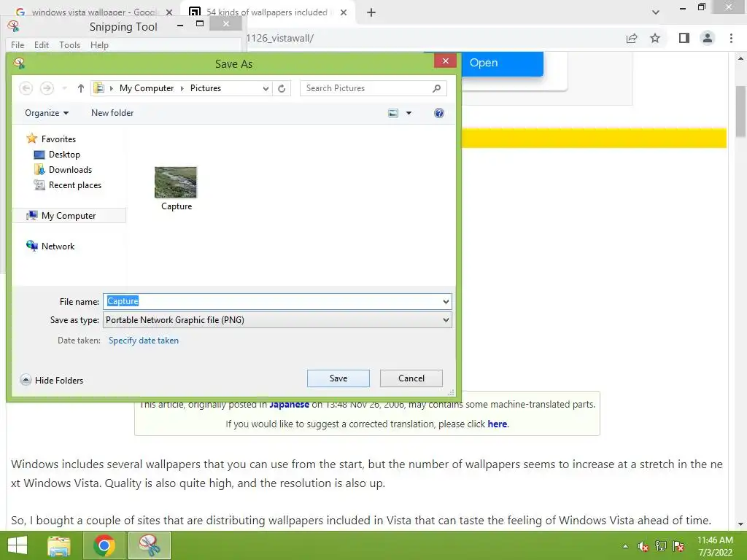Open Recent places in navigation pane
This screenshot has height=560, width=747.
[x=68, y=184]
